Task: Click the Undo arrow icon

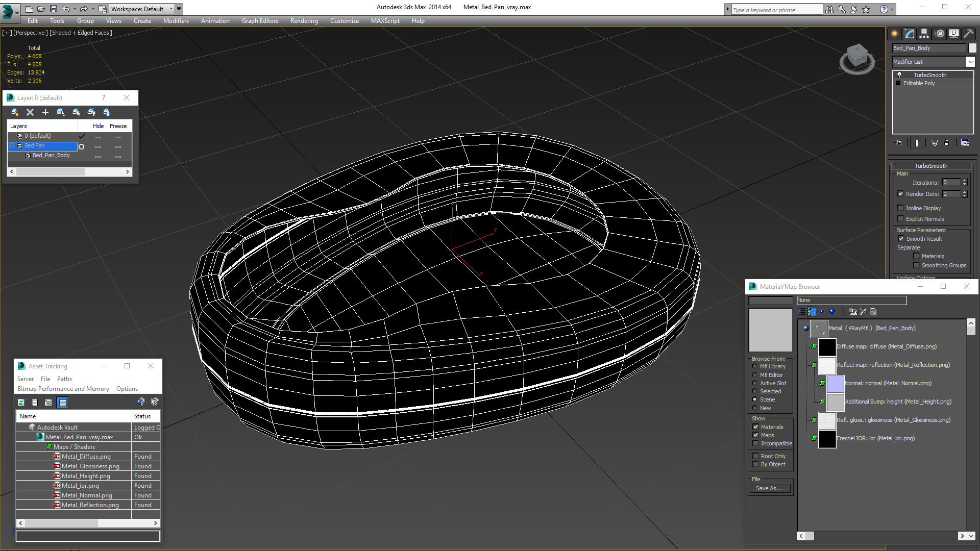Action: [x=66, y=9]
